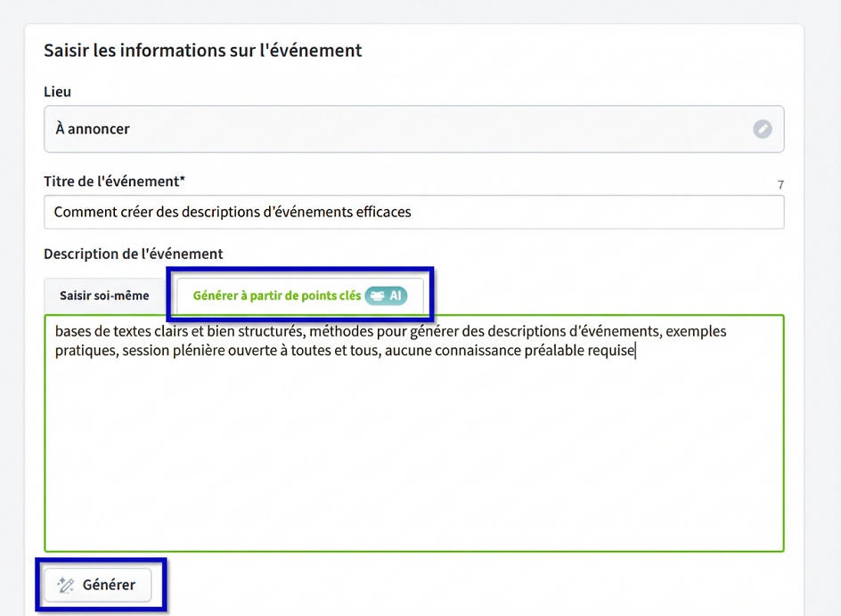The width and height of the screenshot is (841, 616).
Task: Tap the sparkle wand inside the Générer control
Action: [x=66, y=585]
